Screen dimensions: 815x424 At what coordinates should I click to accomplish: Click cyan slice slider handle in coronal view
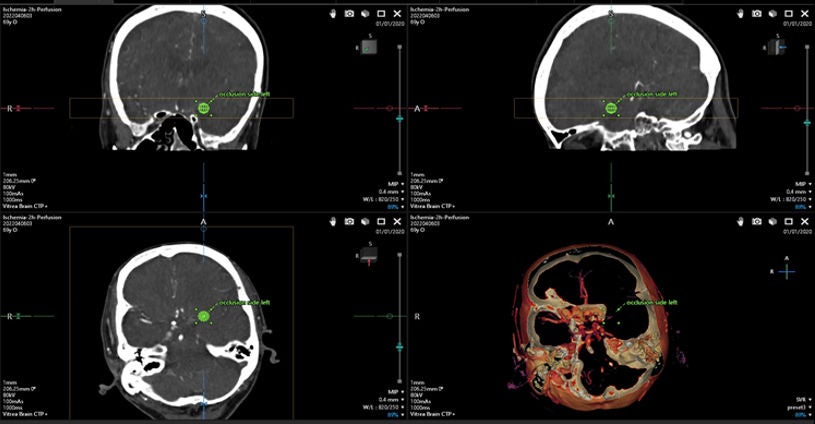(399, 118)
